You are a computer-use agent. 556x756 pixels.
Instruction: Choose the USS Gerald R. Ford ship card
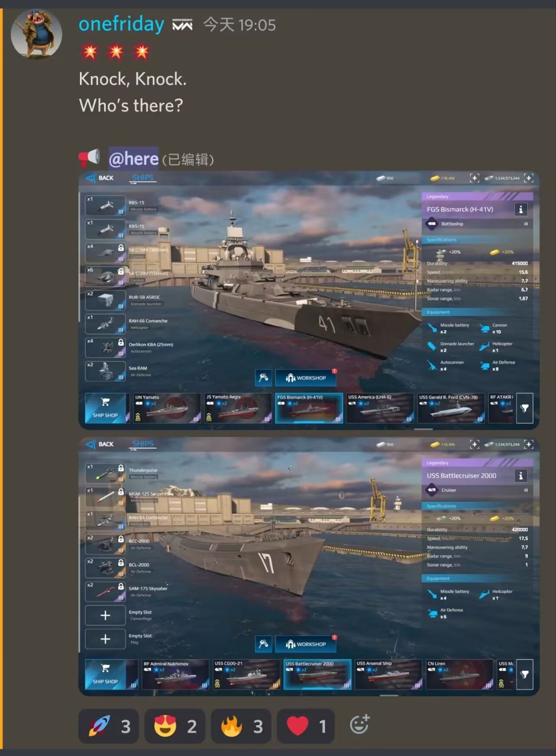pos(450,408)
